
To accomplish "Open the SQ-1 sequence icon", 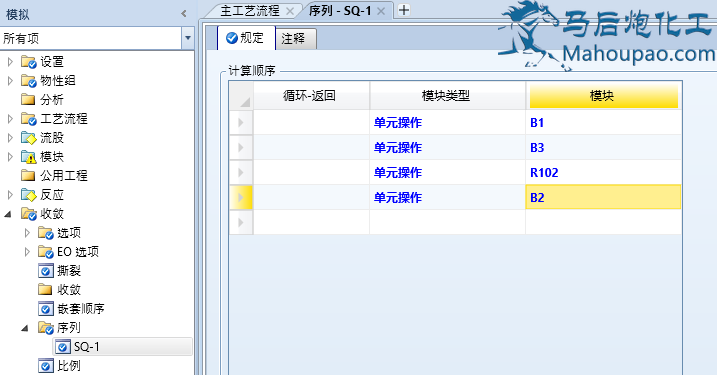I will (63, 347).
